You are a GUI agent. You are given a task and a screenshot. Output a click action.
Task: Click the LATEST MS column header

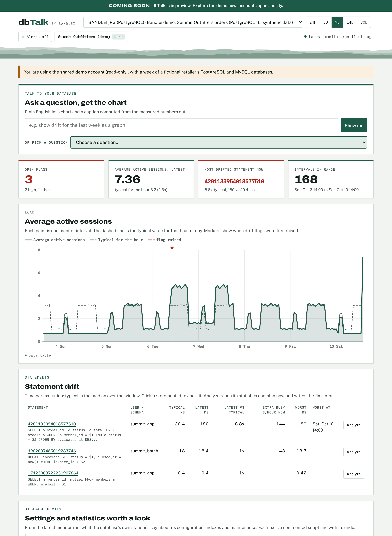(x=202, y=410)
